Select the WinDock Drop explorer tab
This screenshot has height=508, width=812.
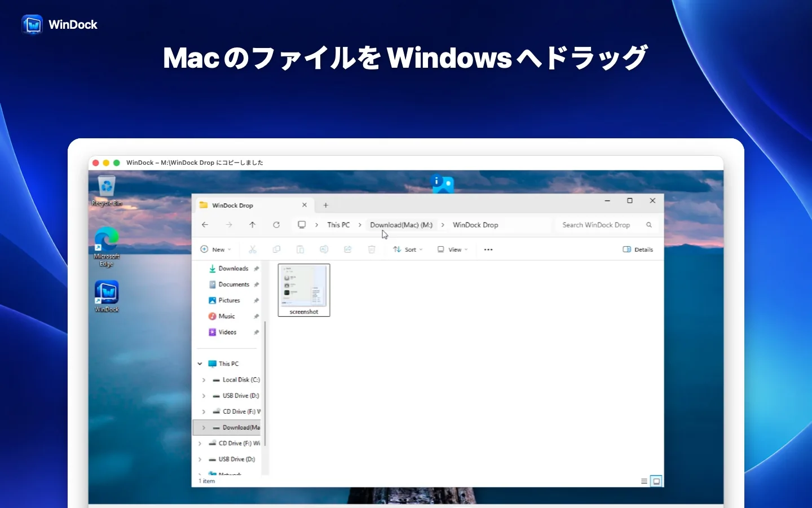pyautogui.click(x=254, y=205)
